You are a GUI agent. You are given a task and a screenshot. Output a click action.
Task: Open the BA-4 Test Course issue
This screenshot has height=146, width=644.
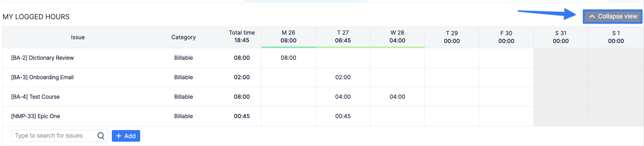35,97
